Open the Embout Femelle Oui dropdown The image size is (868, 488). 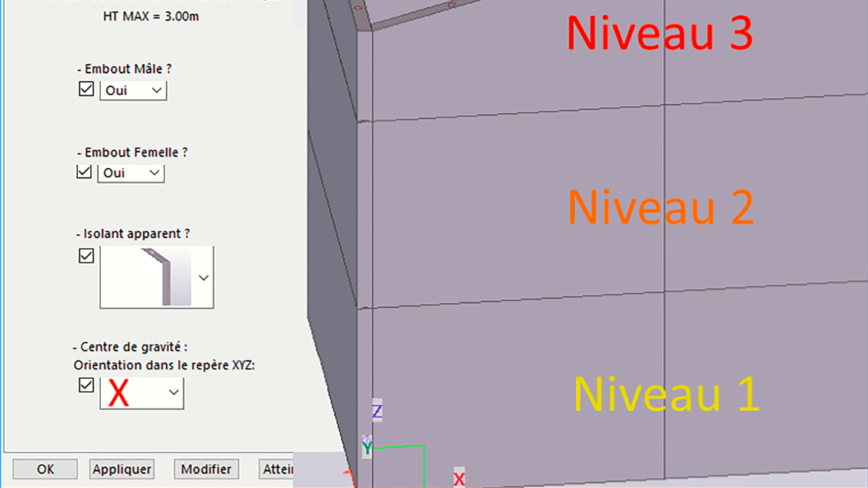(x=131, y=173)
